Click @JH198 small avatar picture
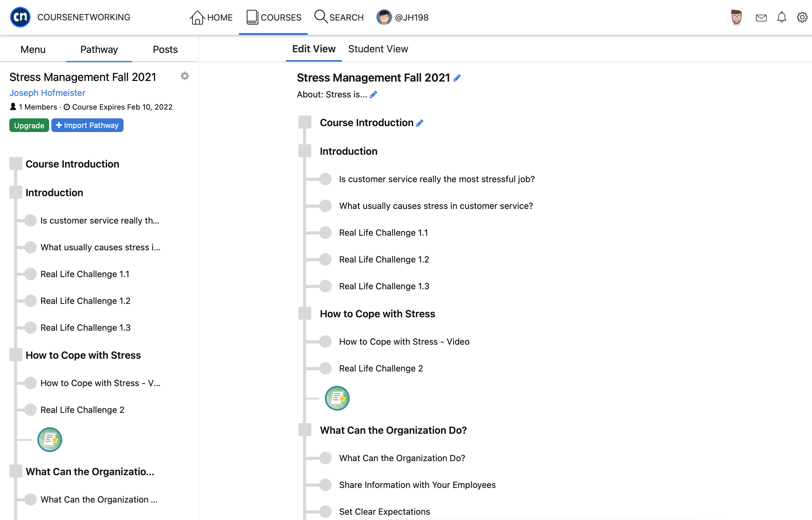This screenshot has width=812, height=520. coord(384,17)
